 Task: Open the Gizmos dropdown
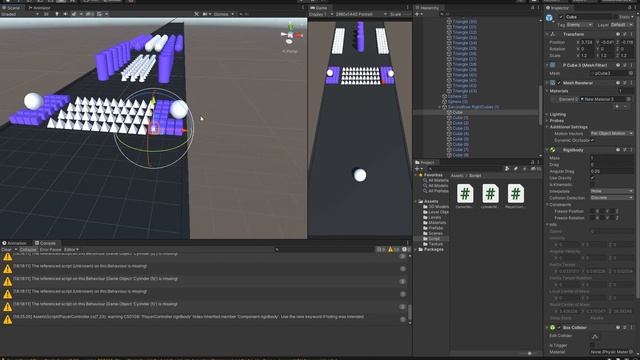224,14
